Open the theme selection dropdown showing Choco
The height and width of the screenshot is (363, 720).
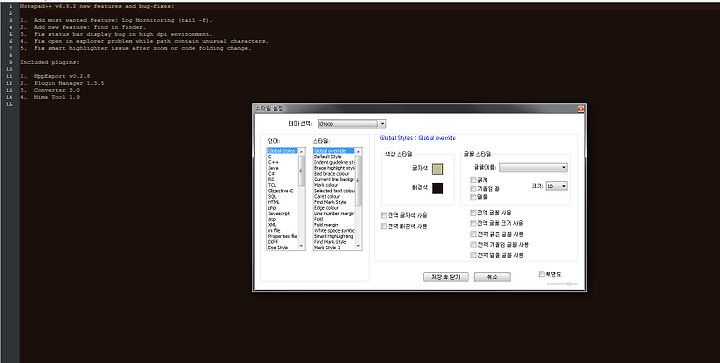coord(352,123)
